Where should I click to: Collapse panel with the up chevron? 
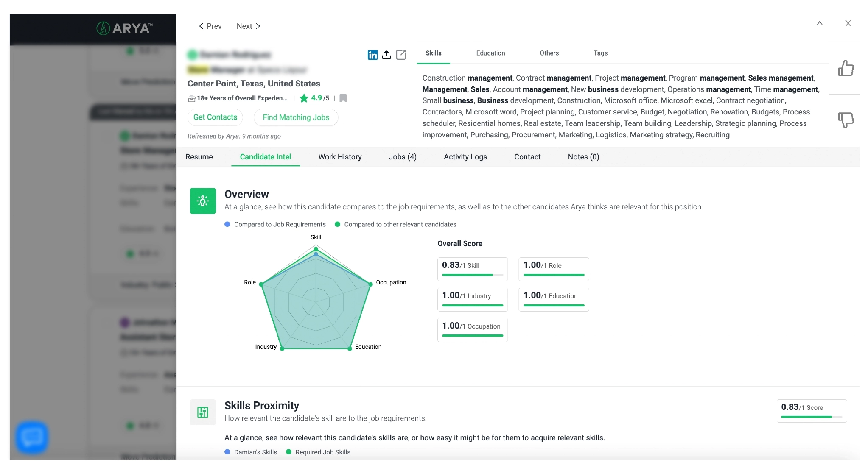point(820,23)
